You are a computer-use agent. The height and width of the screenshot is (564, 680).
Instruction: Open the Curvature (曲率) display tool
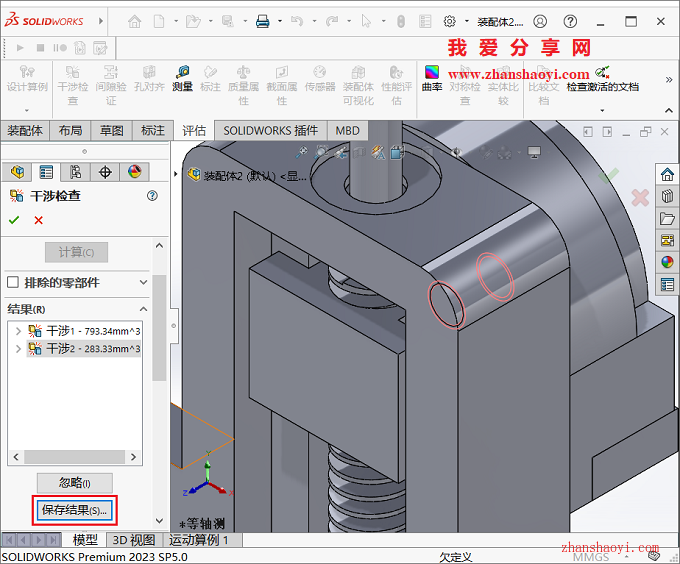click(432, 79)
